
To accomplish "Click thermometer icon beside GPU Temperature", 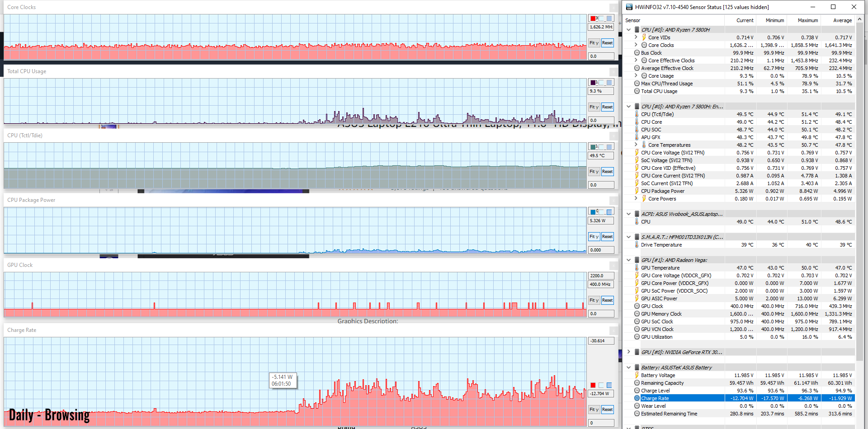I will click(x=637, y=268).
